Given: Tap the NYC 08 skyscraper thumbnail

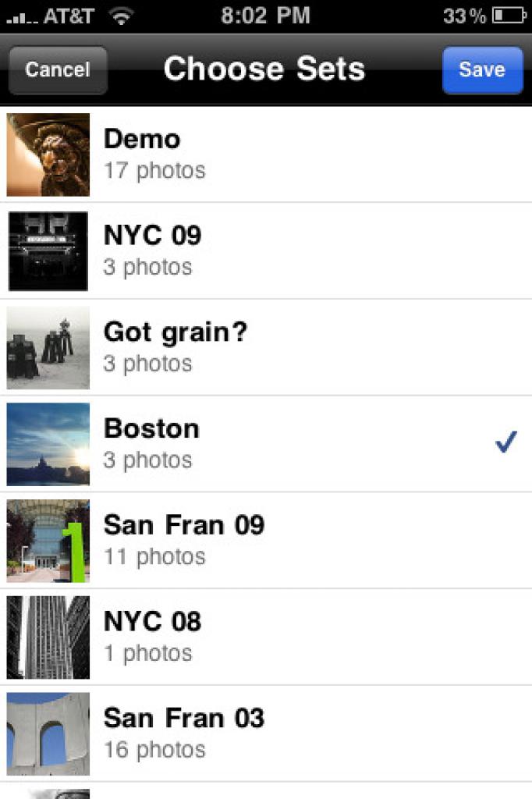Looking at the screenshot, I should (x=48, y=637).
